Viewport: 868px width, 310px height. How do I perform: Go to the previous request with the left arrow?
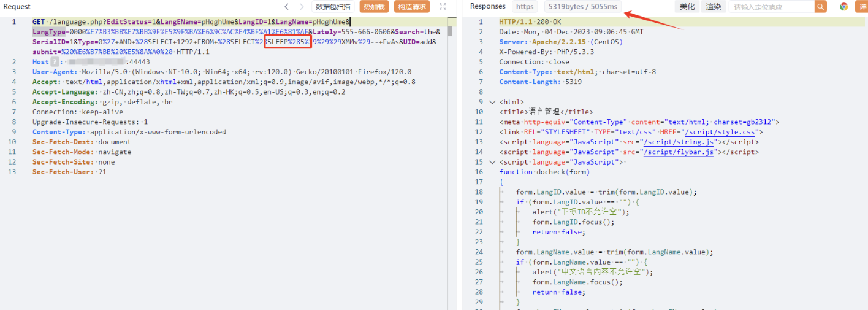[x=286, y=7]
